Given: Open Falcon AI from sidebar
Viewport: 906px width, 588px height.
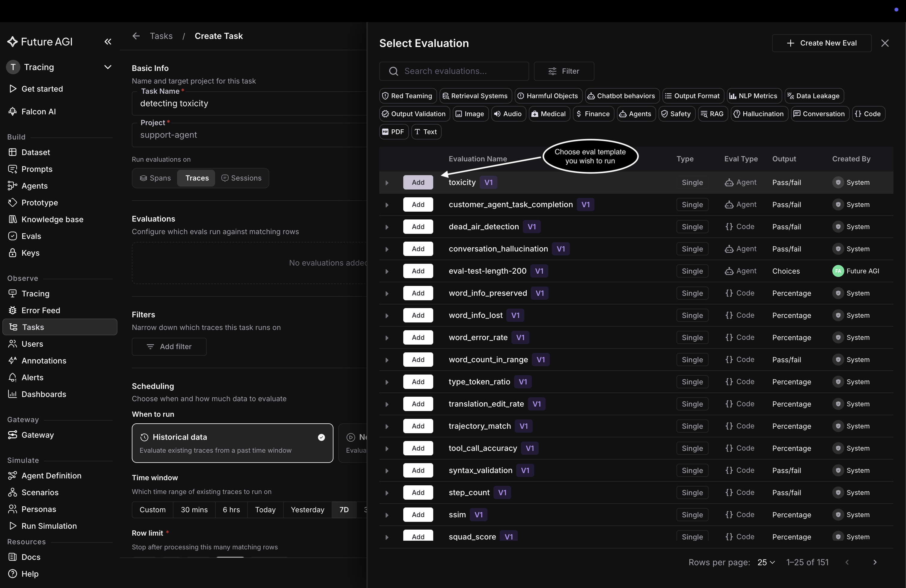Looking at the screenshot, I should point(38,111).
